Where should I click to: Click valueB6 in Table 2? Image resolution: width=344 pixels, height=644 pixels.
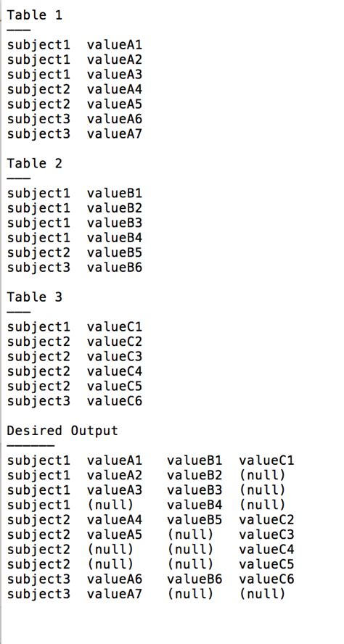click(x=115, y=268)
